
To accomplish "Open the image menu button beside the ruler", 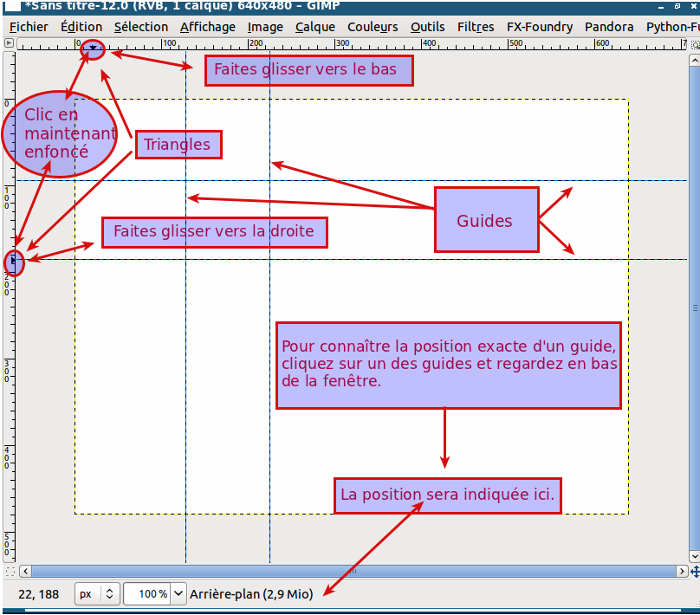I will (x=9, y=43).
